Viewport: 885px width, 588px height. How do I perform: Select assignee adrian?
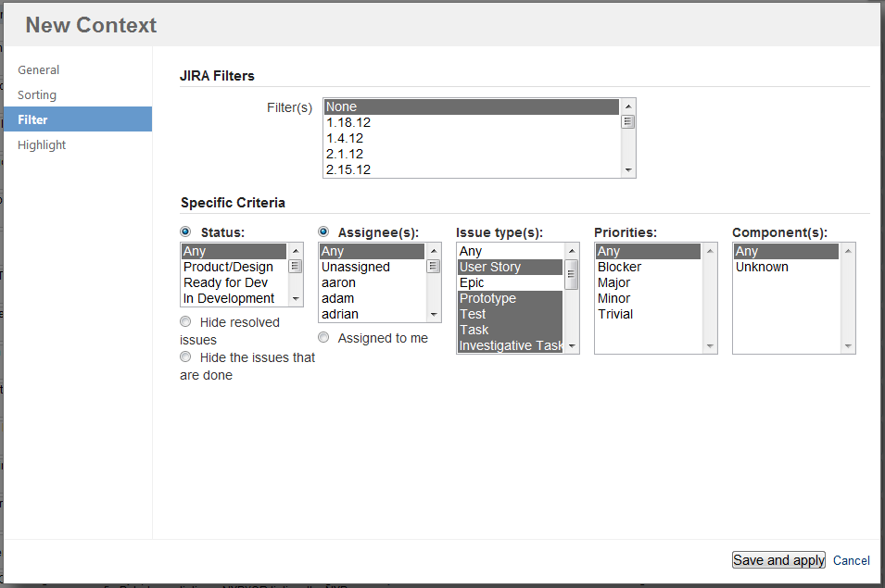[372, 315]
